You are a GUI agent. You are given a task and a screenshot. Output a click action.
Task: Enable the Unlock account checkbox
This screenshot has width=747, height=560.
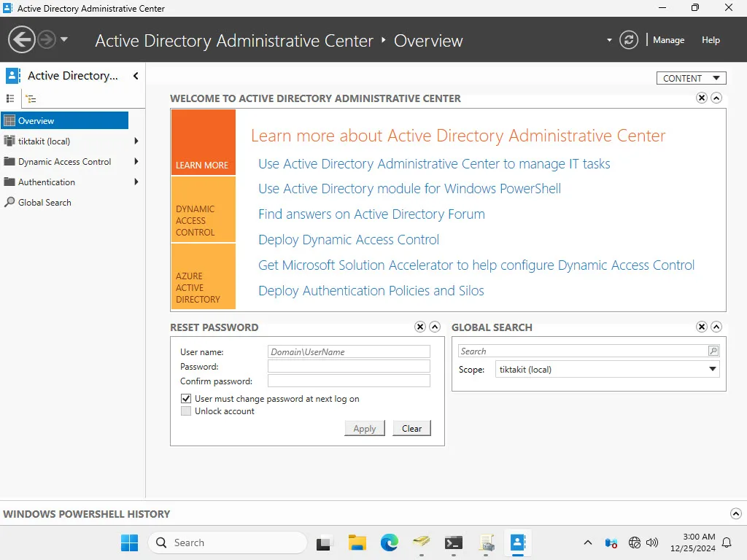pyautogui.click(x=186, y=411)
